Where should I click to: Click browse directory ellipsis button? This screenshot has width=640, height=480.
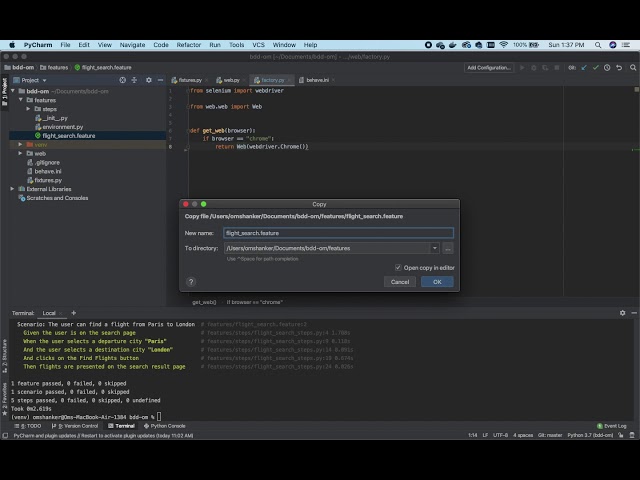[x=448, y=248]
